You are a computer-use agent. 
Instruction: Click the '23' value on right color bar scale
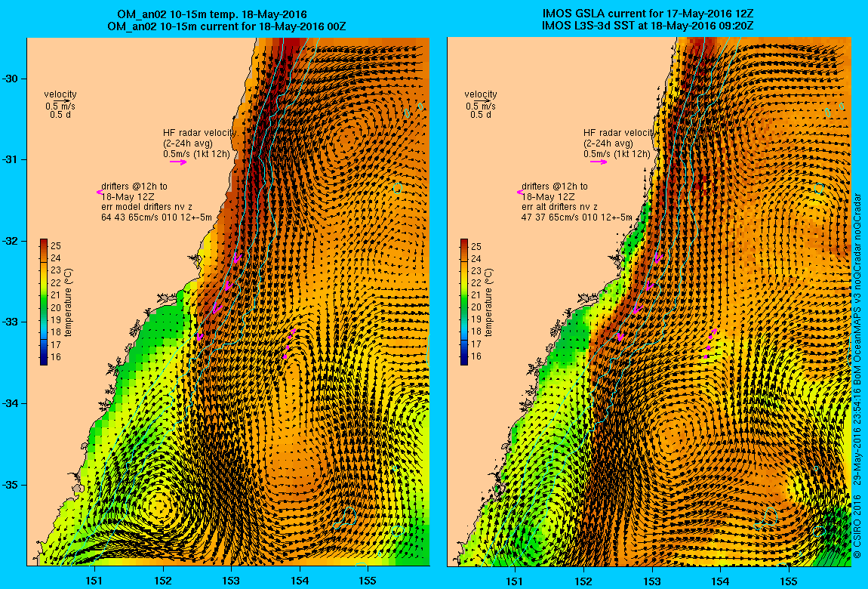[x=476, y=270]
